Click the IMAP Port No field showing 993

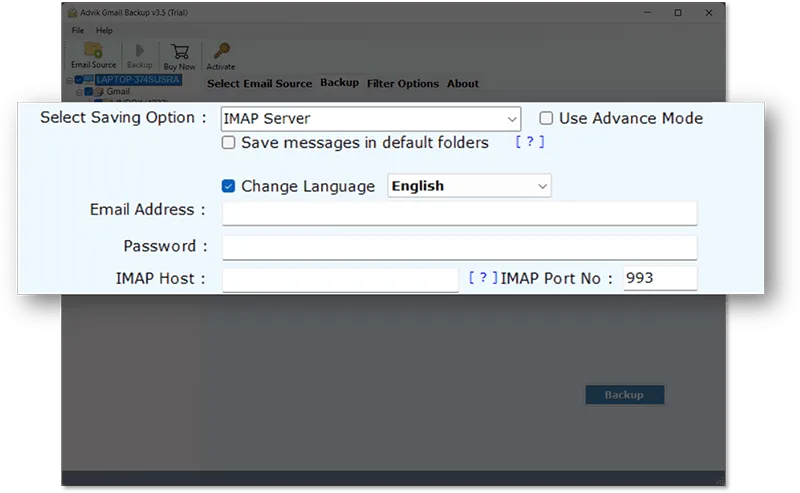pos(660,279)
